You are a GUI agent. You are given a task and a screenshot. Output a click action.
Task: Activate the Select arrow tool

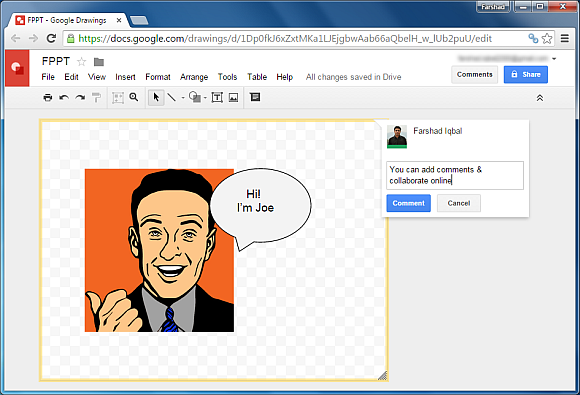click(156, 97)
